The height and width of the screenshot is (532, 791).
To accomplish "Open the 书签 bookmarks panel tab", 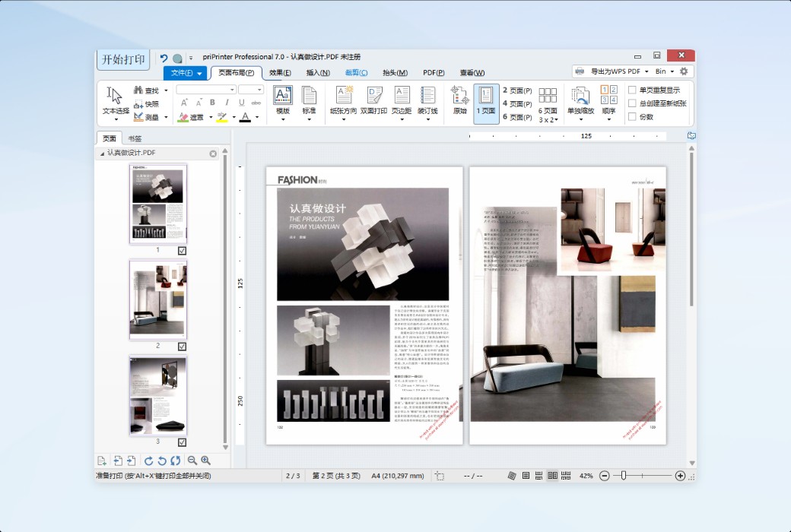I will [x=135, y=138].
